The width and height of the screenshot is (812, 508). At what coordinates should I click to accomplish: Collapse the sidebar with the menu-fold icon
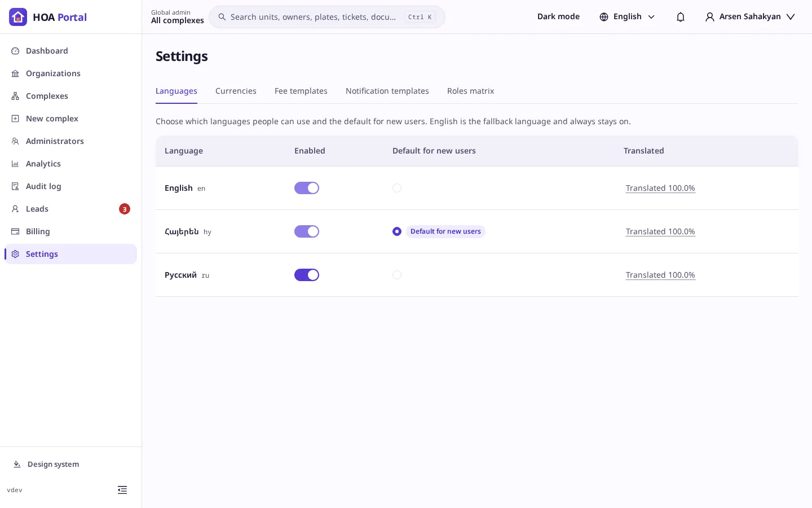122,490
